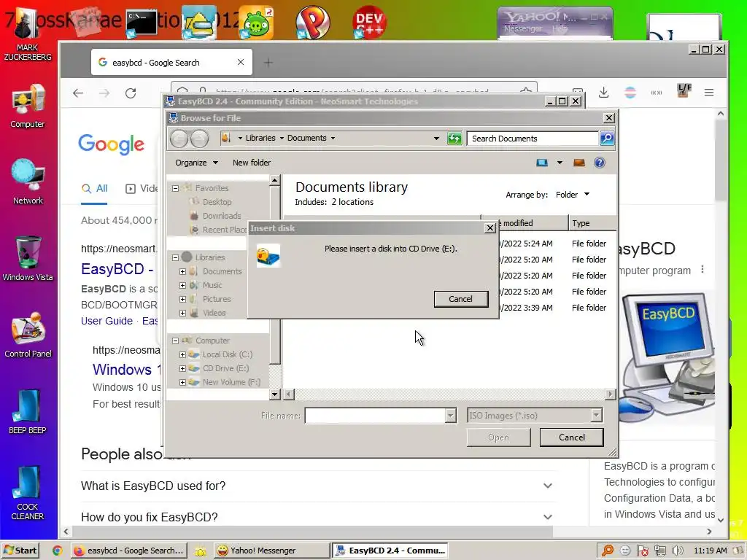This screenshot has height=560, width=747.
Task: Select Desktop in Favorites tree
Action: 217,202
